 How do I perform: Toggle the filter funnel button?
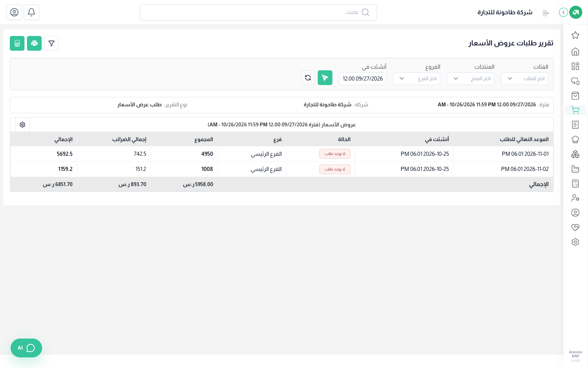pyautogui.click(x=51, y=43)
